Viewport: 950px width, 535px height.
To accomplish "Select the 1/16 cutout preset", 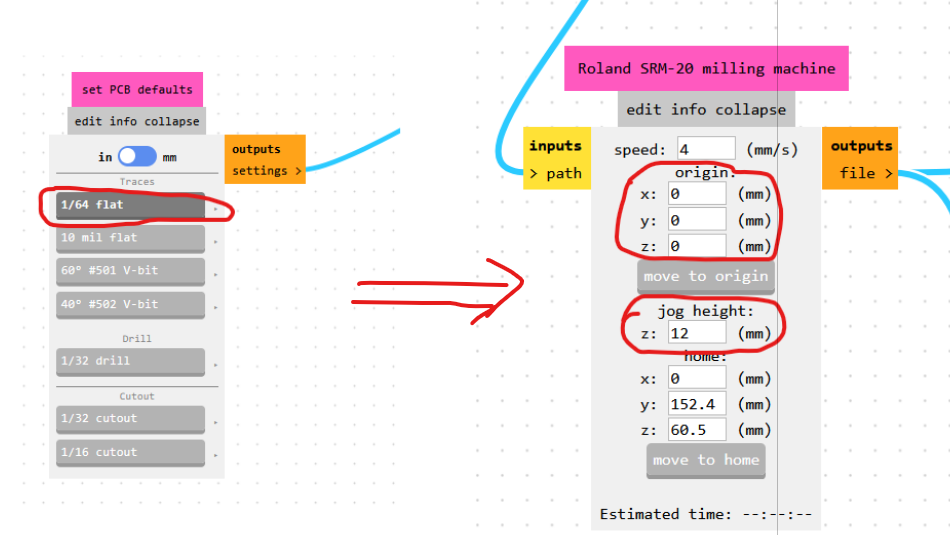I will point(130,453).
